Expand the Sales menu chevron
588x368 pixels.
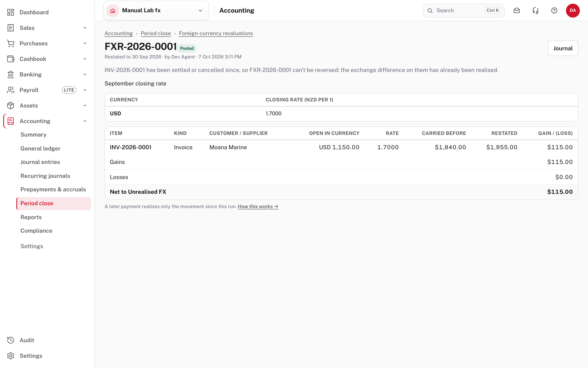coord(85,28)
